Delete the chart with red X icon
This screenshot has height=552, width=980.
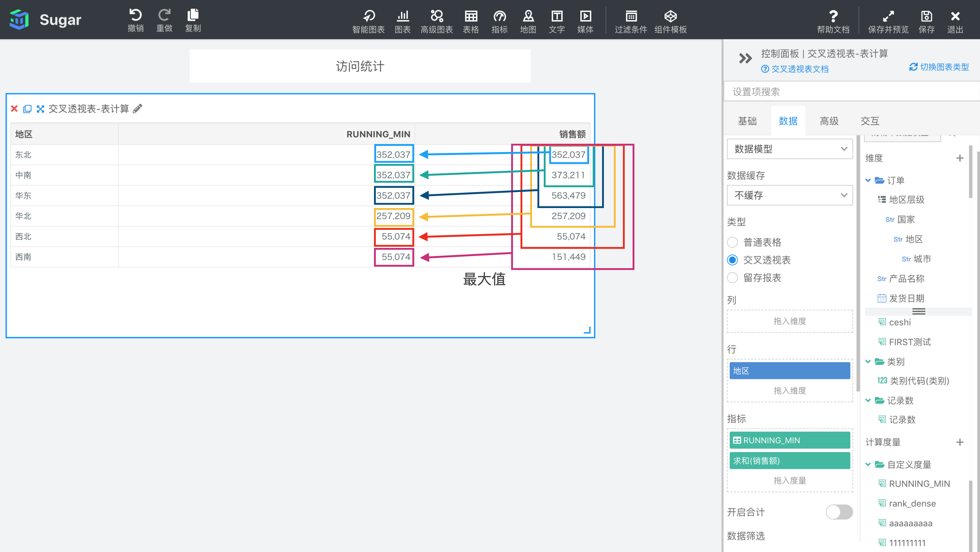15,109
